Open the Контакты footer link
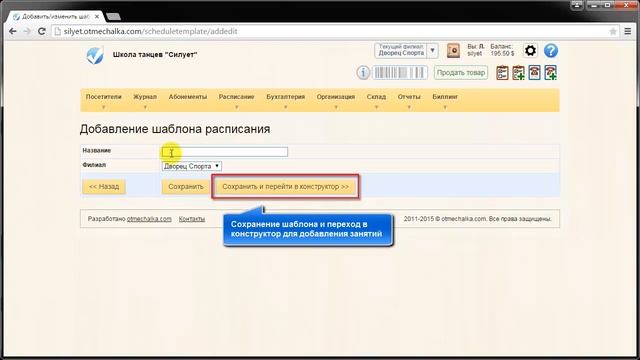The width and height of the screenshot is (640, 360). 192,219
